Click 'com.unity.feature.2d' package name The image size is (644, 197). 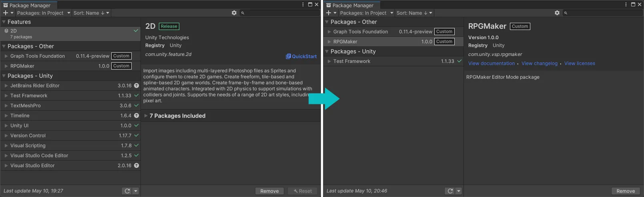point(168,54)
